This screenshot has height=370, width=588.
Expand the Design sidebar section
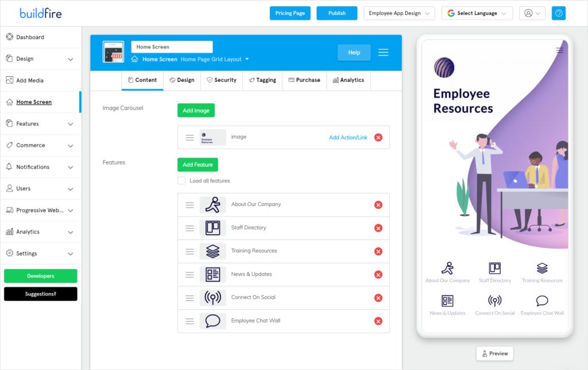pyautogui.click(x=40, y=59)
